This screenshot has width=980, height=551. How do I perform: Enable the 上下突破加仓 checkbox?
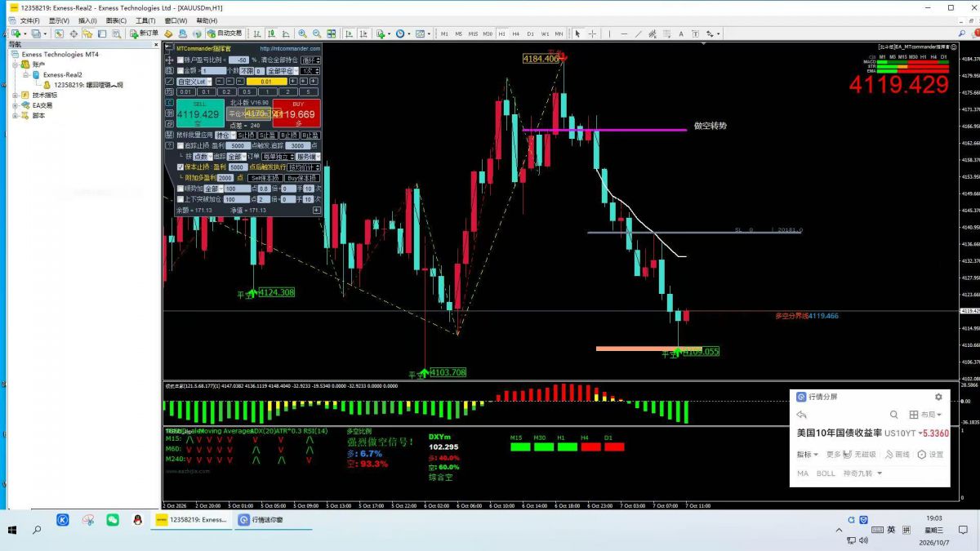180,199
